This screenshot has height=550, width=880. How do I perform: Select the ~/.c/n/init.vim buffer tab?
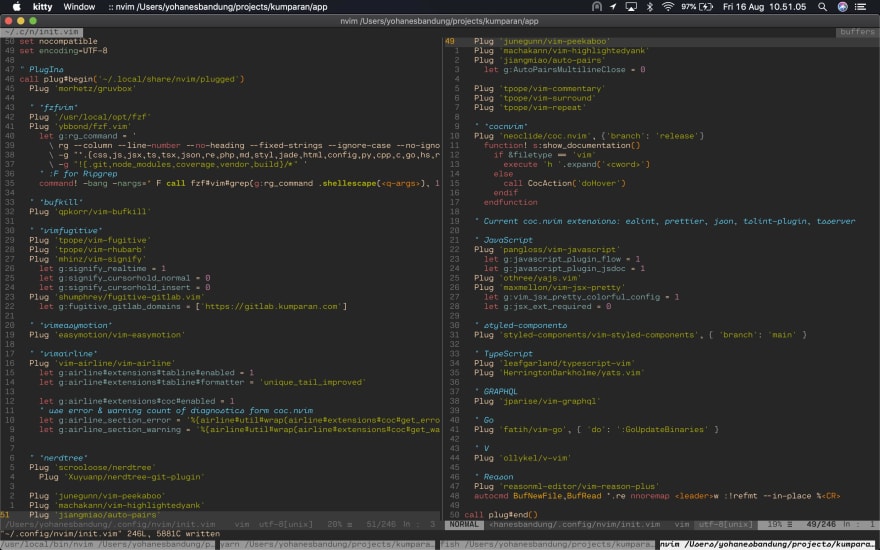tap(43, 32)
